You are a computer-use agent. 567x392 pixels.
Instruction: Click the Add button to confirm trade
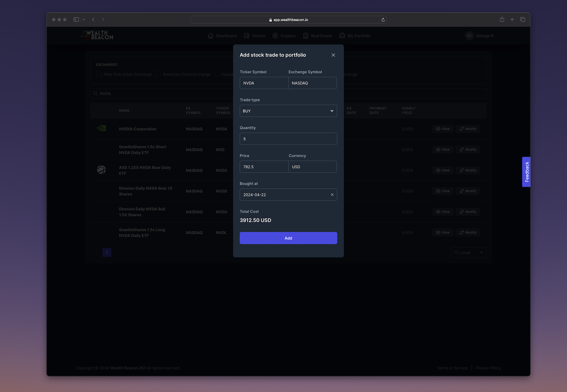(288, 238)
